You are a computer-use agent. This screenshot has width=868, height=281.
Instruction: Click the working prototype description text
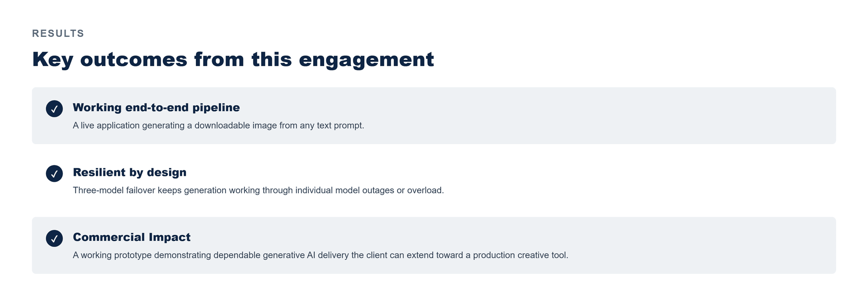320,256
